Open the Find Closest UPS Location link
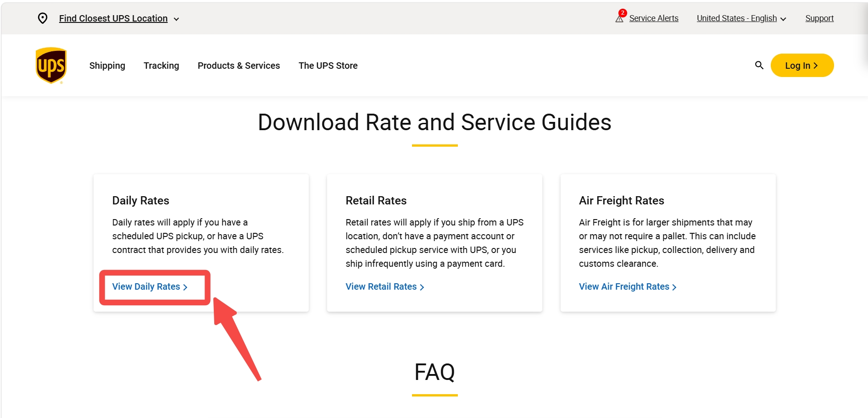This screenshot has height=418, width=868. point(113,18)
